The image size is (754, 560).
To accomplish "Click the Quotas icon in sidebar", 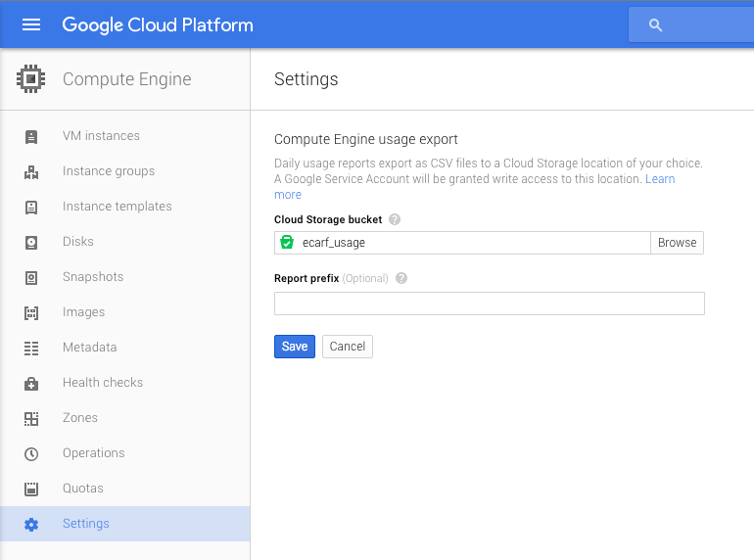I will point(31,489).
